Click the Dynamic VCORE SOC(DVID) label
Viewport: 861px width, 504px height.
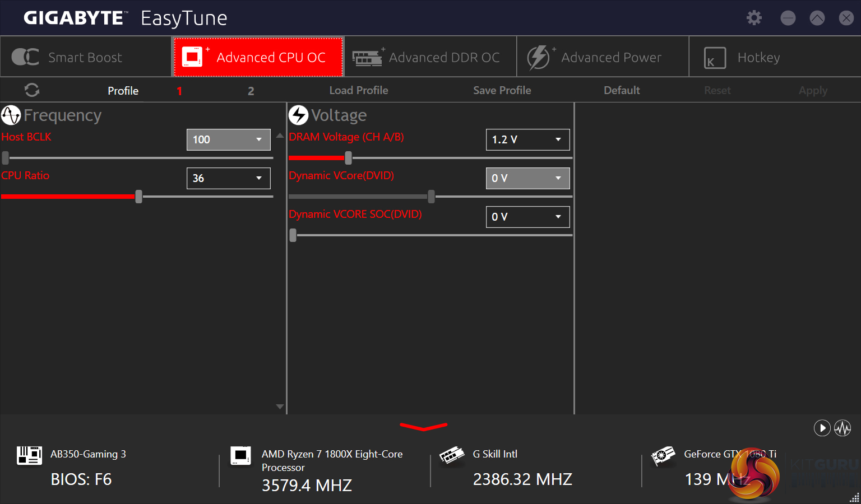(x=355, y=214)
